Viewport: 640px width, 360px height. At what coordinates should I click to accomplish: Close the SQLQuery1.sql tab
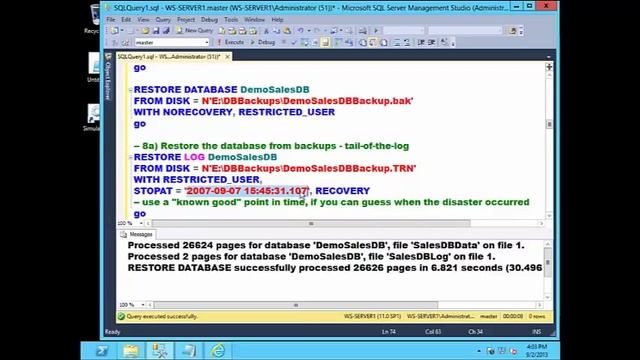[x=228, y=56]
